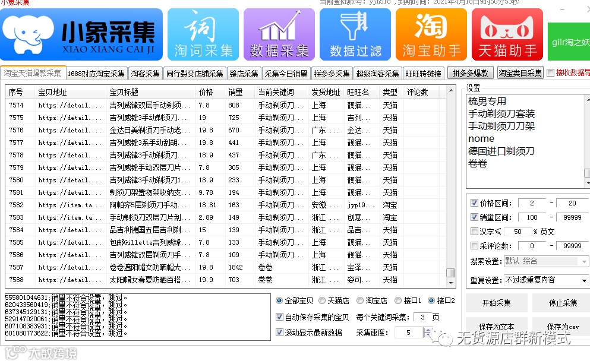Click the 采集速度 value field
Viewport: 590px width, 364px height.
409,333
